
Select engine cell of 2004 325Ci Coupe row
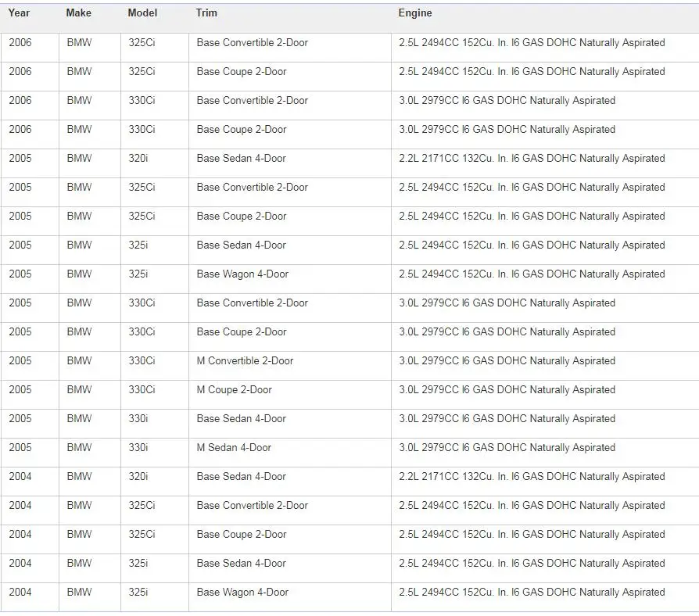[545, 539]
